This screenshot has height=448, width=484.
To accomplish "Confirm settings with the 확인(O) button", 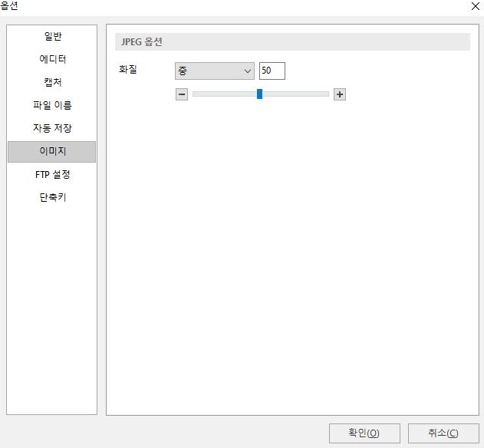I will click(x=364, y=433).
